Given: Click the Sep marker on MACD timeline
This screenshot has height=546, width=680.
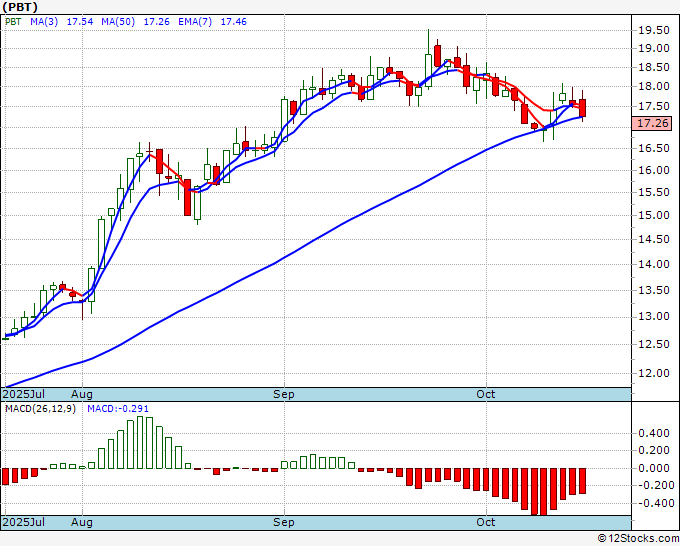Looking at the screenshot, I should (x=284, y=522).
